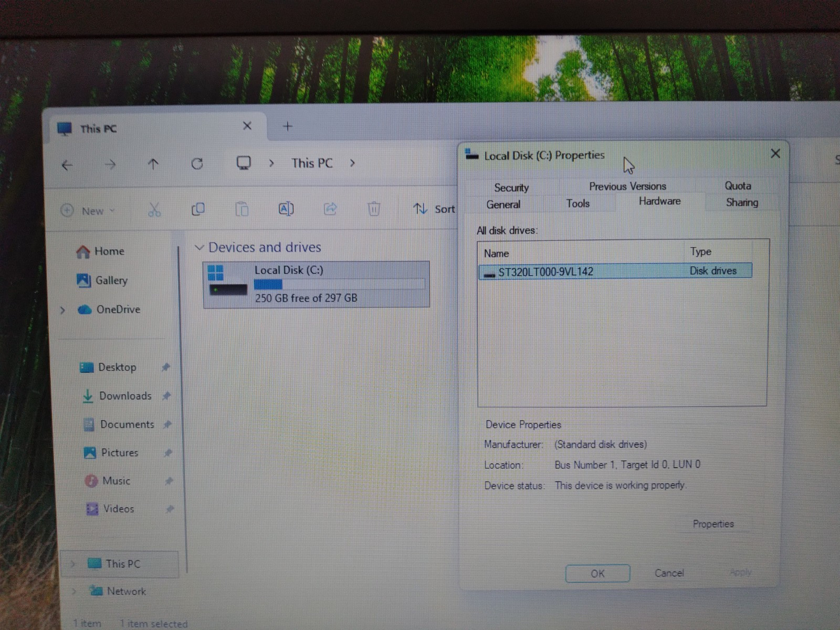Select the Hardware tab
Viewport: 840px width, 630px height.
[x=659, y=201]
